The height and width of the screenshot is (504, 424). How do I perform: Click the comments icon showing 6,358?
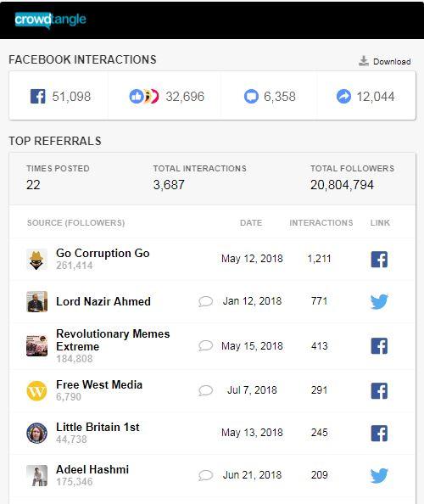pyautogui.click(x=251, y=97)
